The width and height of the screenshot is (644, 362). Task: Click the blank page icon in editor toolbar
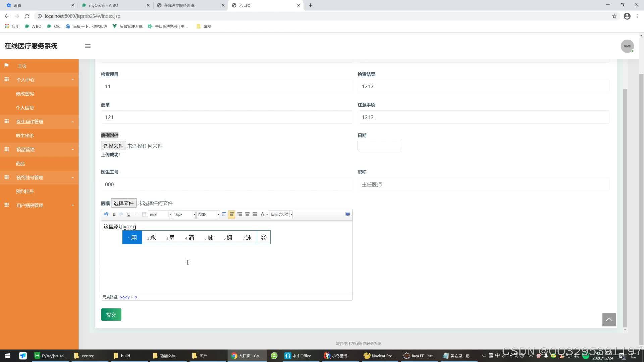point(144,214)
